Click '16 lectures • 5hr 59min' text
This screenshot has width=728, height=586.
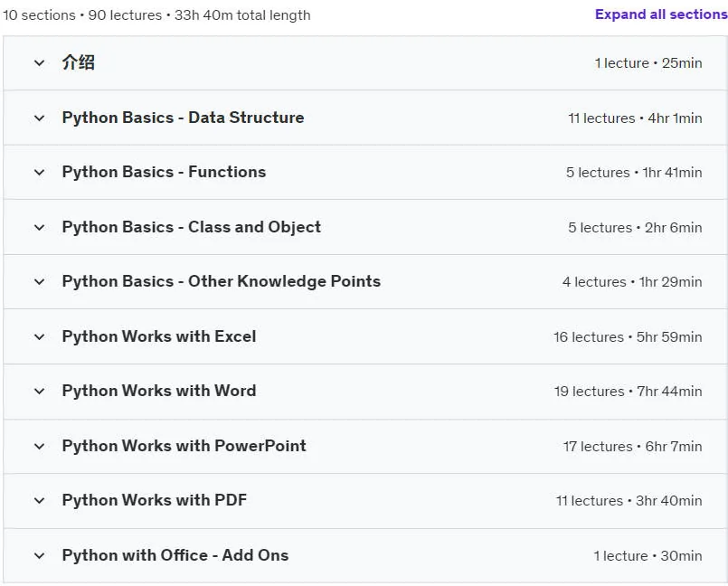click(x=628, y=336)
